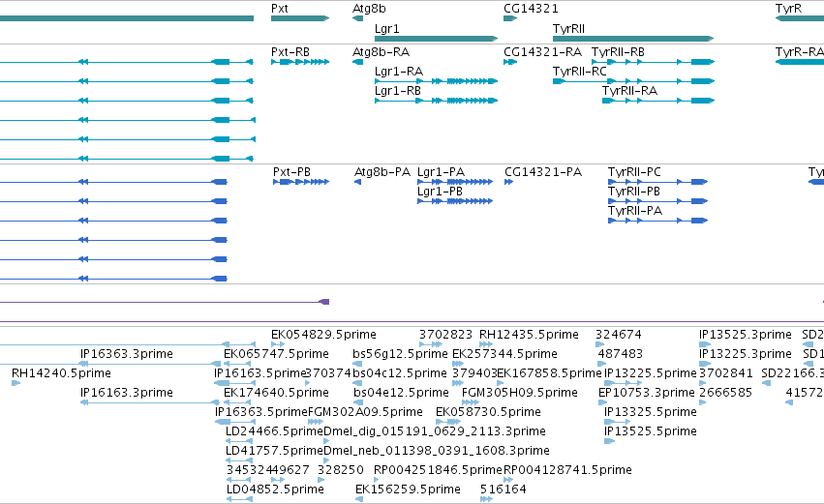Select the IP13325.5prime EST
This screenshot has height=504, width=824.
pos(617,422)
